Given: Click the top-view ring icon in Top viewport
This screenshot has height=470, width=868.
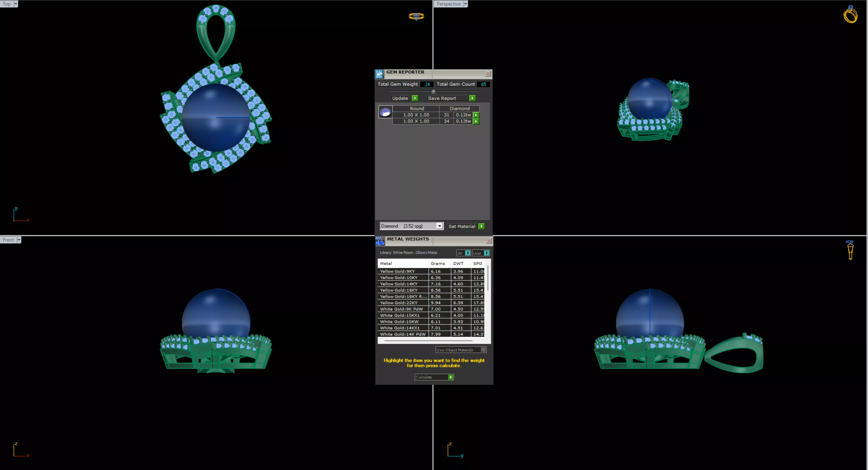Looking at the screenshot, I should coord(416,16).
